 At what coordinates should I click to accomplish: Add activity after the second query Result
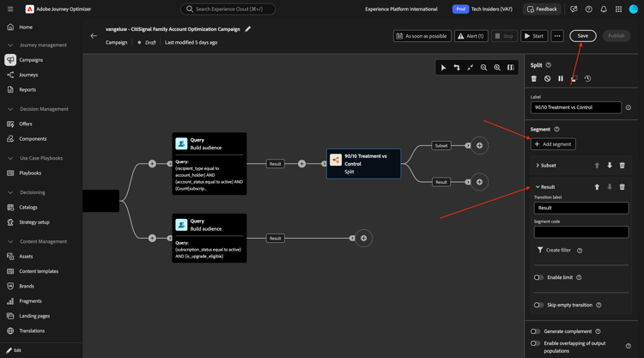pyautogui.click(x=363, y=238)
